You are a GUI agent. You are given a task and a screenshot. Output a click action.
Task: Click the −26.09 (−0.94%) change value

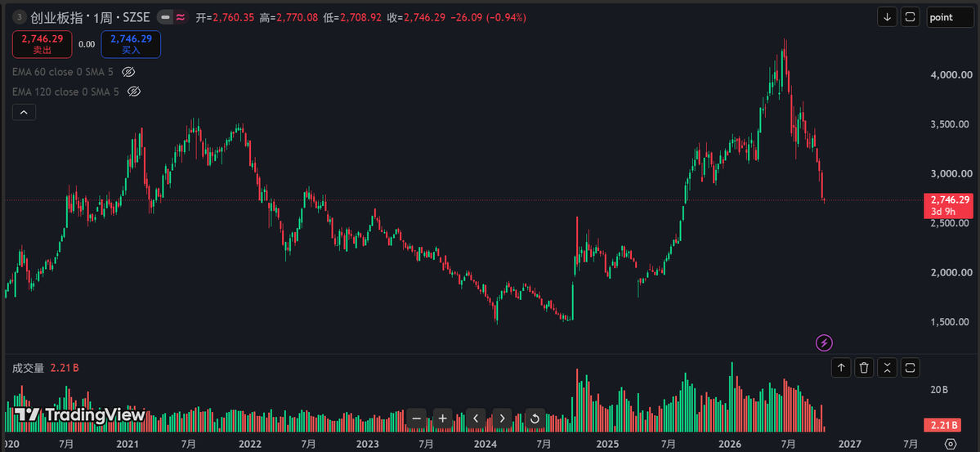pyautogui.click(x=488, y=17)
